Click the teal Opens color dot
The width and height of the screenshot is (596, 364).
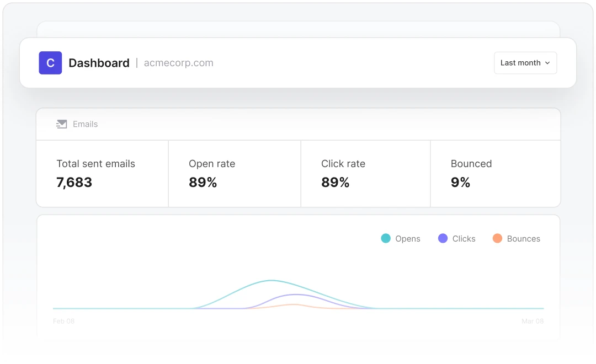tap(386, 238)
